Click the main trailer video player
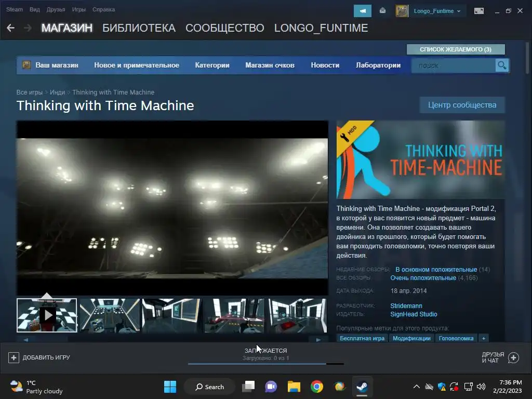This screenshot has height=399, width=532. click(172, 208)
